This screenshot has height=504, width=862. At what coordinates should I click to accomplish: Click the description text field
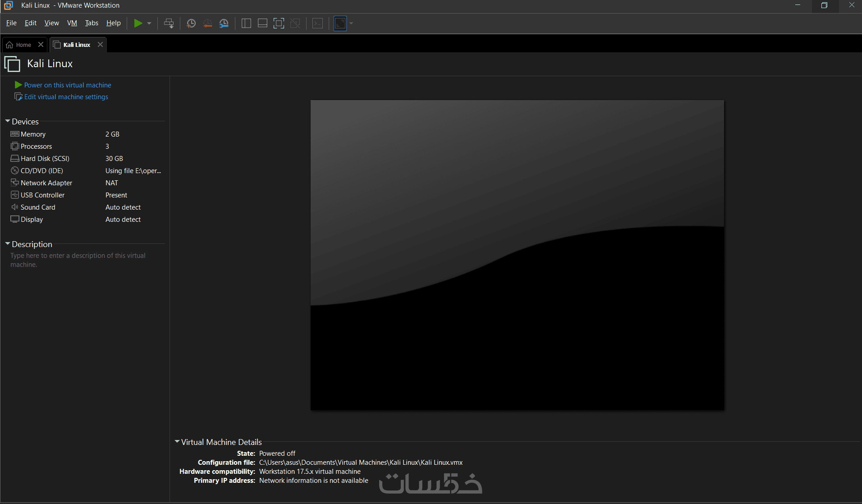coord(78,260)
